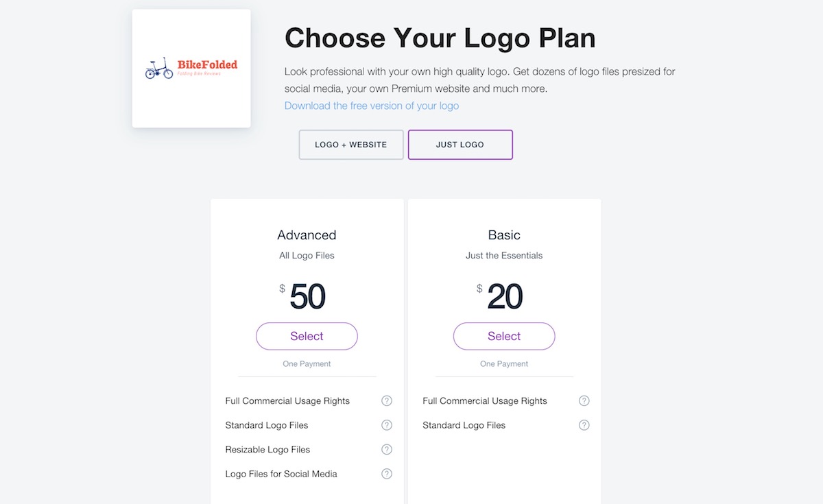Image resolution: width=823 pixels, height=504 pixels.
Task: Open Download the free version link
Action: pos(372,106)
